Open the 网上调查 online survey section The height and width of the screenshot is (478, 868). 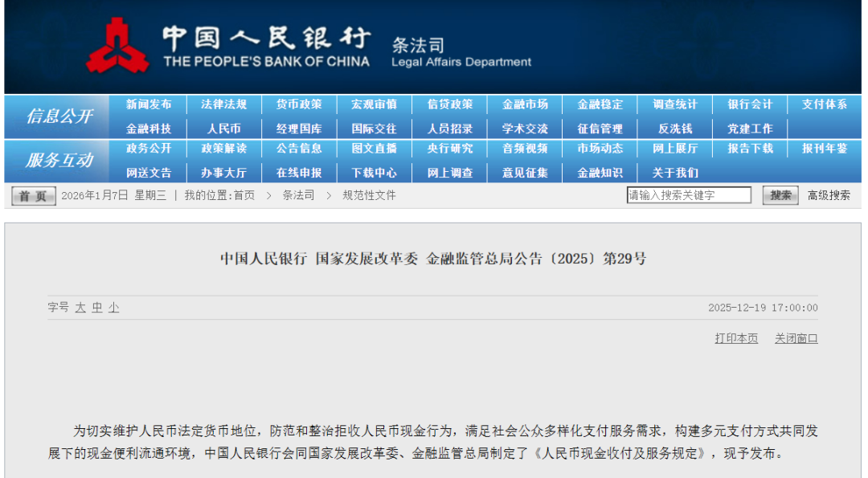click(449, 172)
